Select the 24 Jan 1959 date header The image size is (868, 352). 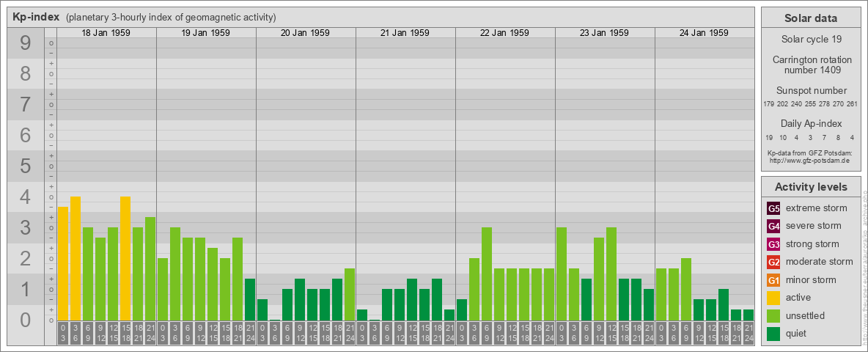[704, 33]
